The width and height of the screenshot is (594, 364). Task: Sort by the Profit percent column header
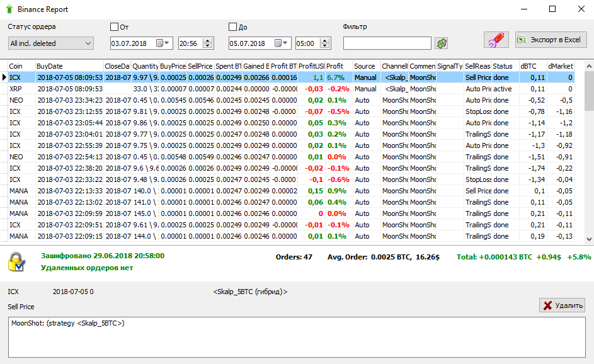pos(339,66)
